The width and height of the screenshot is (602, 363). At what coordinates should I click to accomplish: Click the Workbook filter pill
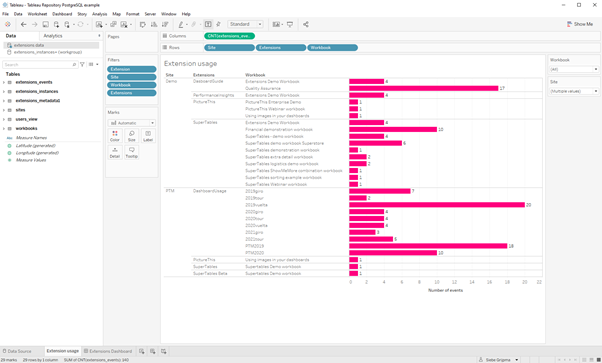click(x=132, y=85)
